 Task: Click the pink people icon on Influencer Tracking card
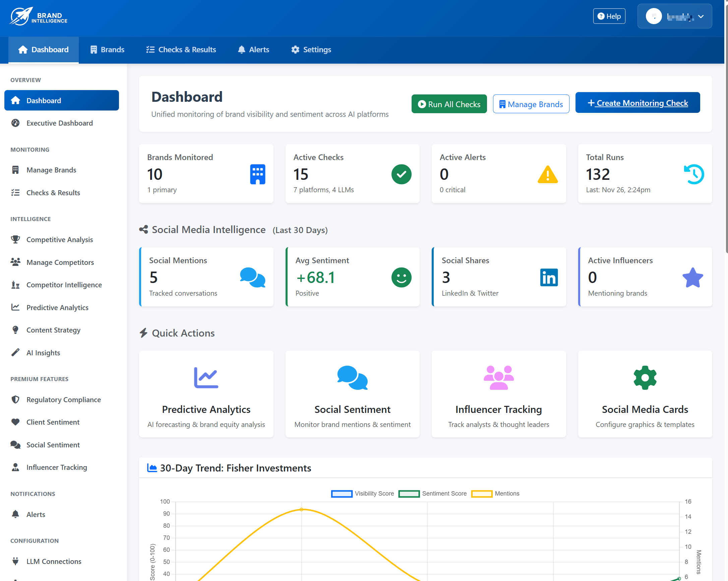499,377
